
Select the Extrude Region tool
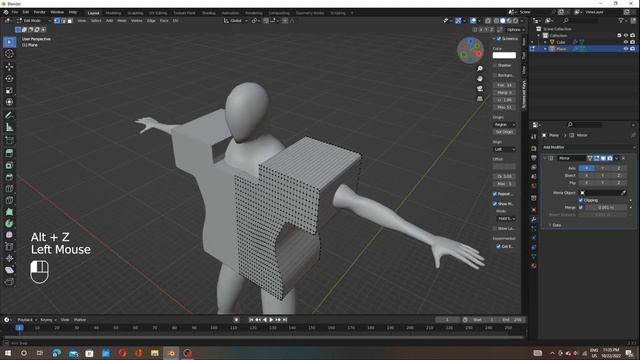(x=9, y=153)
